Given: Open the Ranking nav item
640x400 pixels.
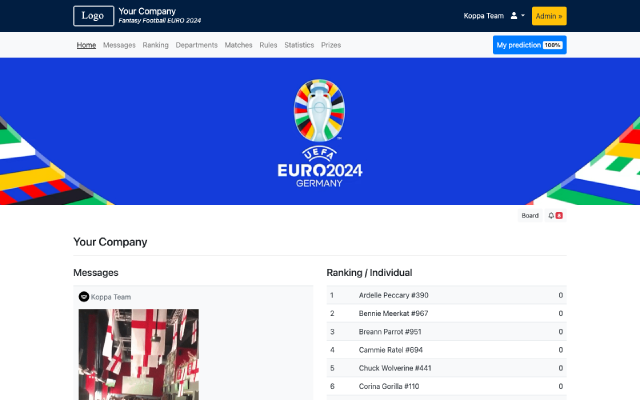Looking at the screenshot, I should [x=156, y=45].
